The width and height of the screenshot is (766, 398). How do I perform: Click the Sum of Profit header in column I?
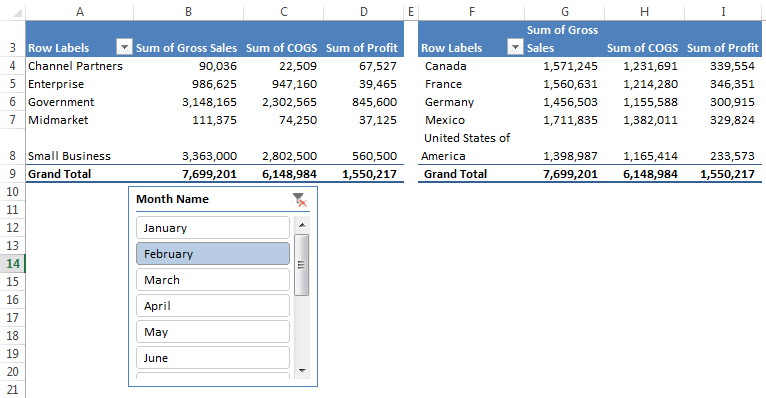point(723,48)
